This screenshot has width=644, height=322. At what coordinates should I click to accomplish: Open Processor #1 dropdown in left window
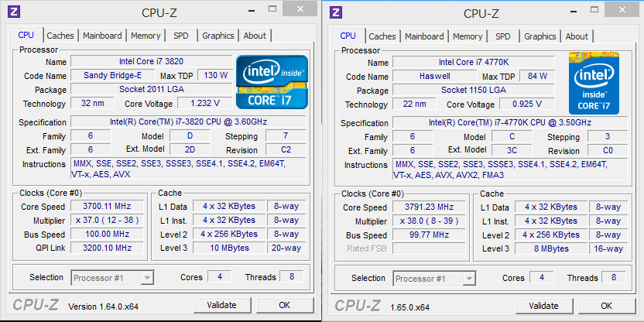click(x=112, y=278)
